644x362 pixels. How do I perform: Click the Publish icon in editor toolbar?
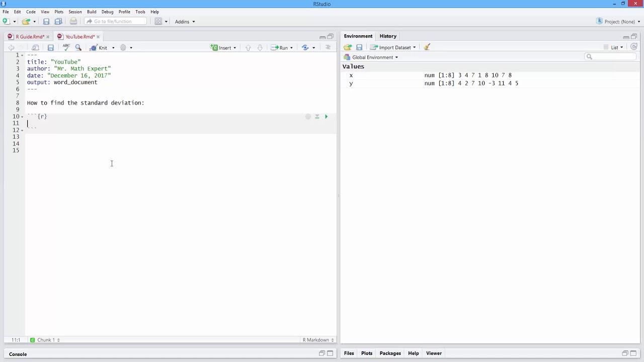coord(305,48)
